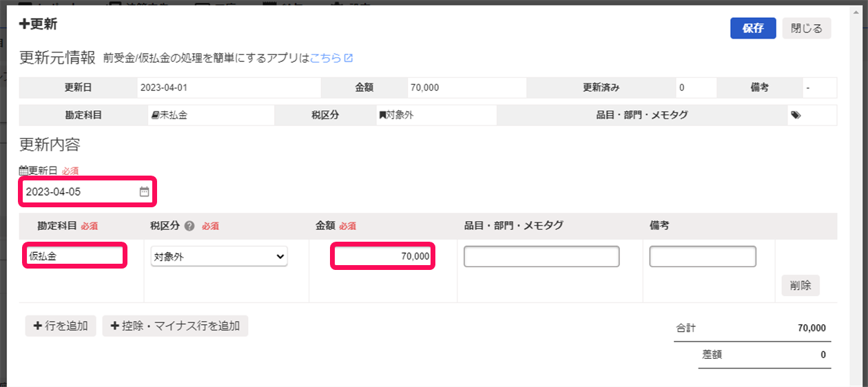This screenshot has width=868, height=387.
Task: Click the 削除 button for the row
Action: pyautogui.click(x=800, y=285)
